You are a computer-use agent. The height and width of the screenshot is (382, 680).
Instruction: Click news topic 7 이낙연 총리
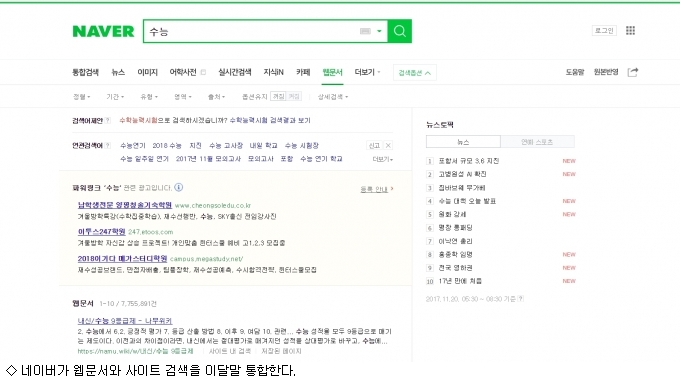point(455,241)
